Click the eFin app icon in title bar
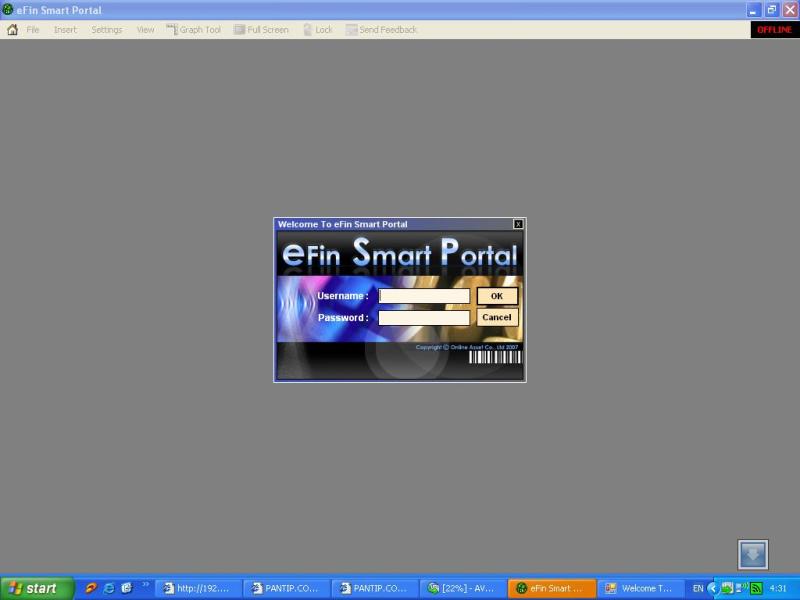Screen dimensions: 800x600 8,10
